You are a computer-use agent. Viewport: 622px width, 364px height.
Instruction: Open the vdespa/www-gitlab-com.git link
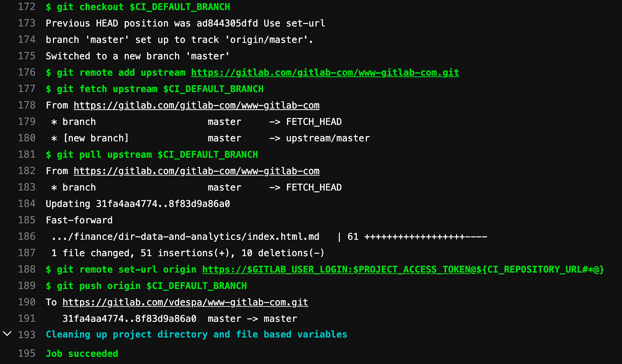185,302
